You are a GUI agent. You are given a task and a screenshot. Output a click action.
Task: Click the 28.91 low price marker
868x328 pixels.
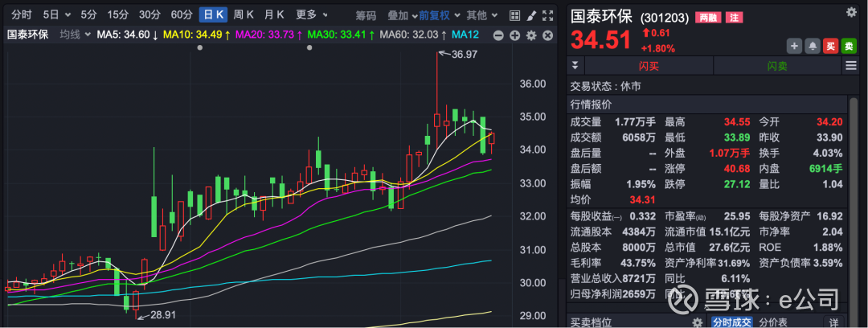coord(163,317)
